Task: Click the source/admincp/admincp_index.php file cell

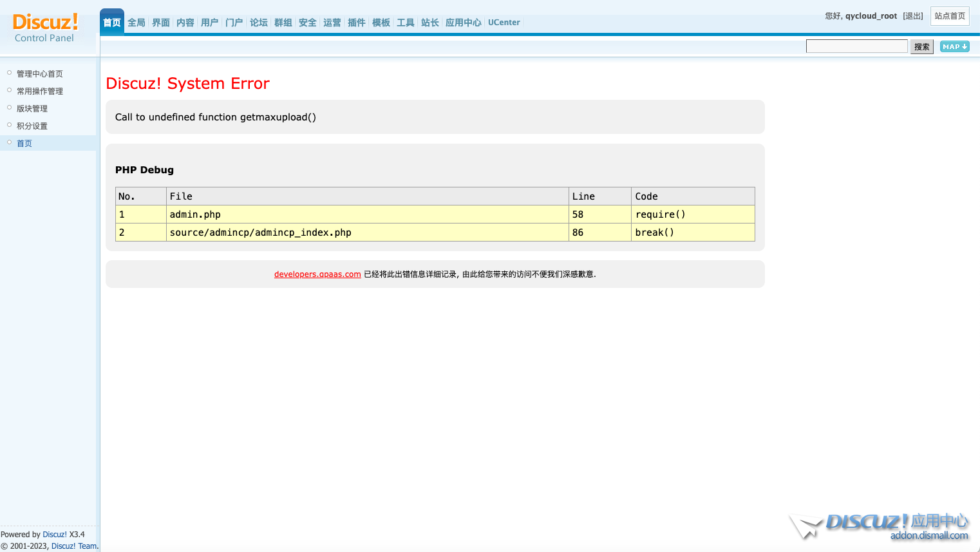Action: (x=368, y=233)
